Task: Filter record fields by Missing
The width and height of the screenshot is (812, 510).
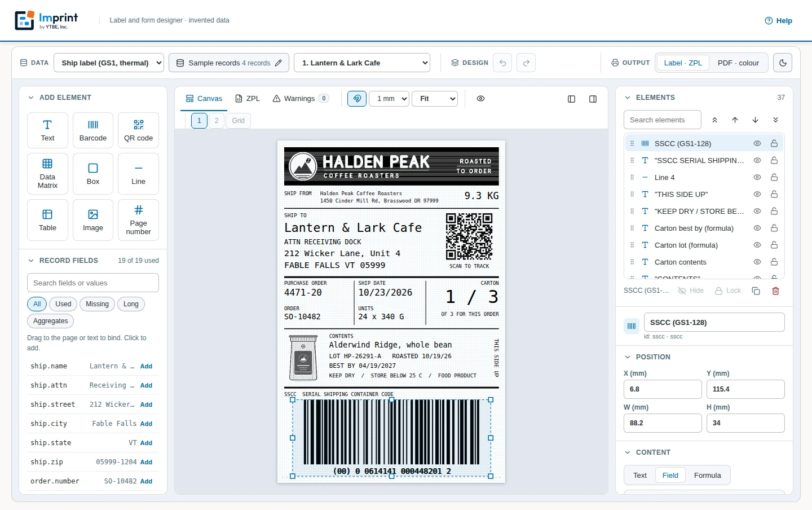Action: (x=97, y=304)
